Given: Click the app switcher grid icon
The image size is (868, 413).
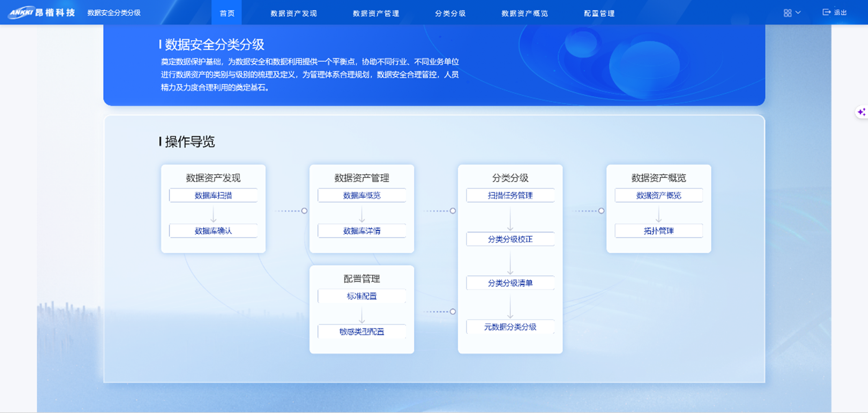Looking at the screenshot, I should click(x=788, y=13).
